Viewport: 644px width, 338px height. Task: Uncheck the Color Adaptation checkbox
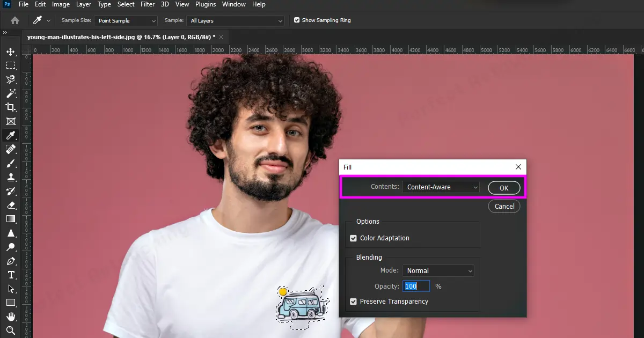353,238
